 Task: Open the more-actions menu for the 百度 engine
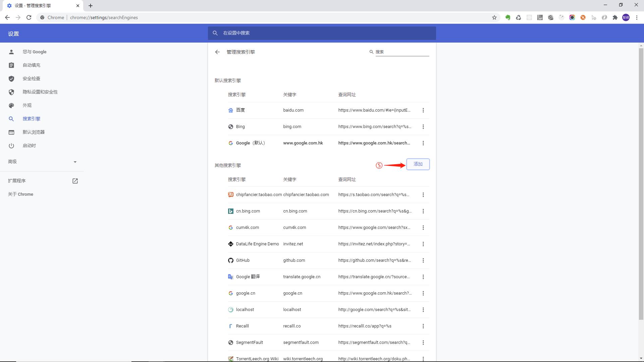pos(423,110)
